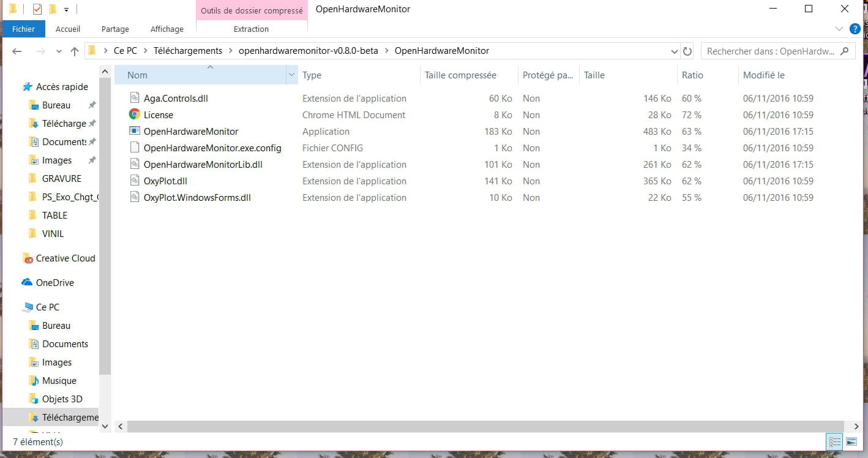Image resolution: width=868 pixels, height=458 pixels.
Task: Open the Fichier menu
Action: pyautogui.click(x=23, y=29)
